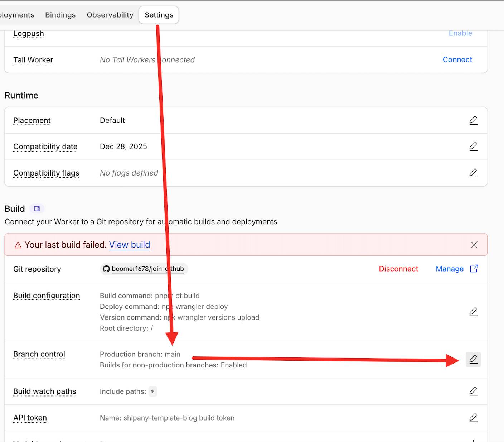This screenshot has height=442, width=504.
Task: Switch to the Observability tab
Action: click(x=110, y=15)
